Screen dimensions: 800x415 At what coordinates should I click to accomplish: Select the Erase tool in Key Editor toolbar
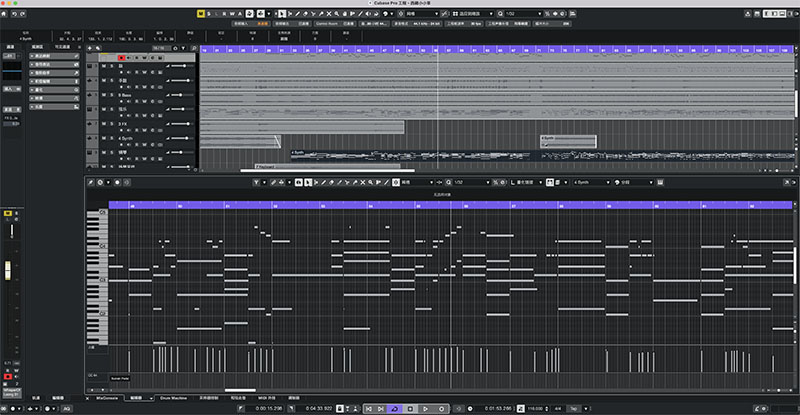click(331, 182)
